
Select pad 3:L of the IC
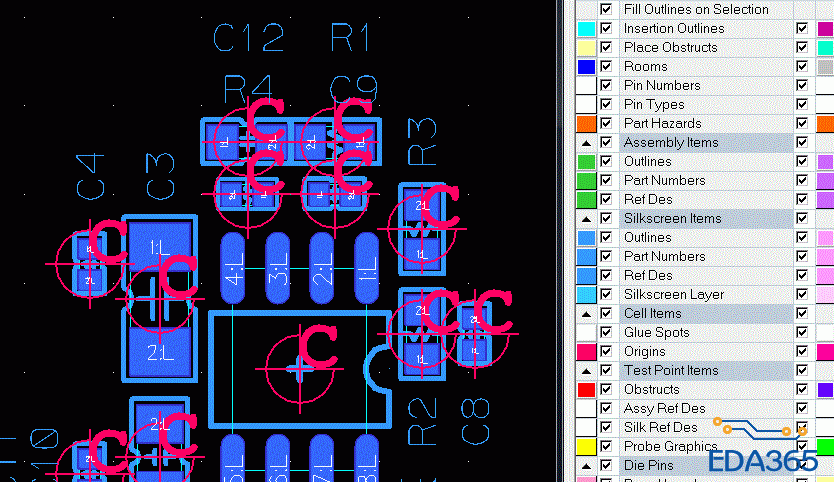277,268
